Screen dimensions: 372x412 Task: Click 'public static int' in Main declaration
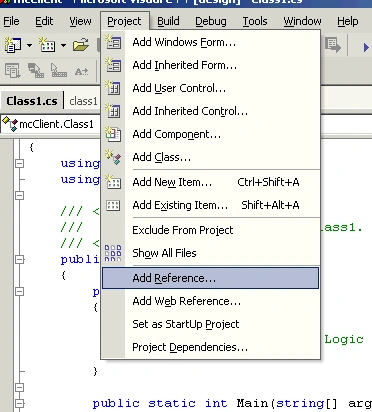[160, 403]
